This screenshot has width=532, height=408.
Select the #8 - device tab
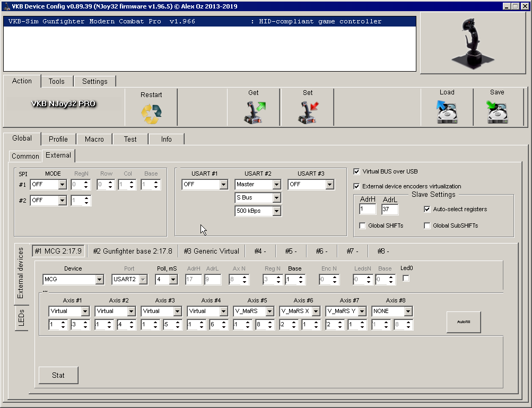383,251
